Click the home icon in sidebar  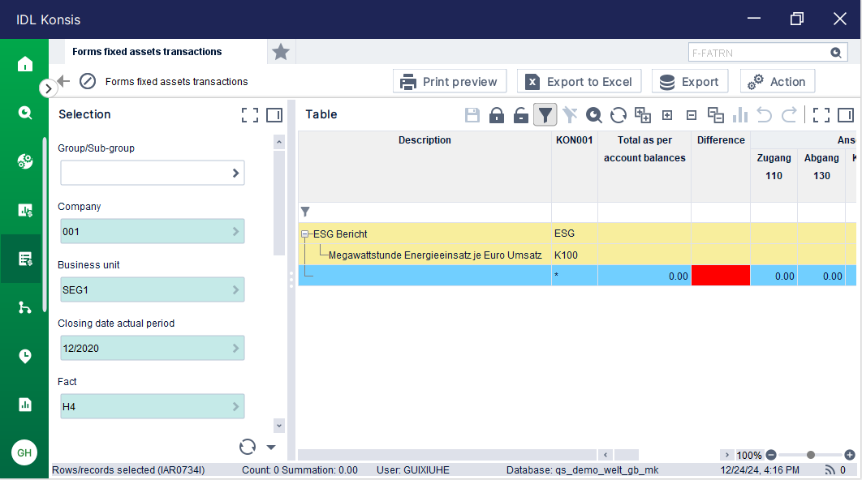(x=25, y=64)
